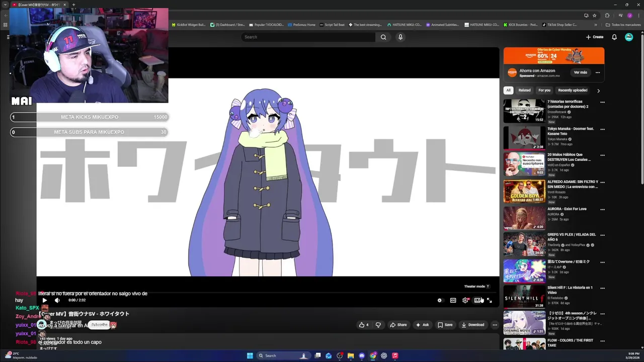Viewport: 644px width, 362px height.
Task: Open the KickBot Widget Builder bookmark
Action: (x=189, y=25)
